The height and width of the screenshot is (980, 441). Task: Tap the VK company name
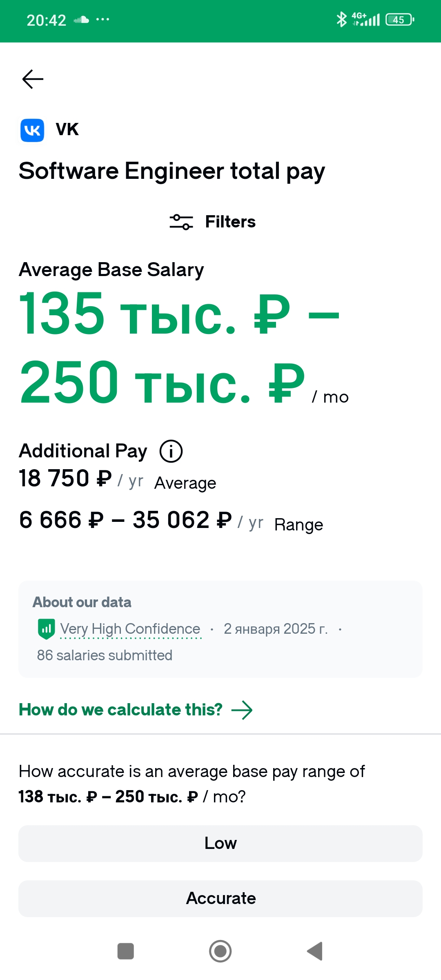(67, 129)
